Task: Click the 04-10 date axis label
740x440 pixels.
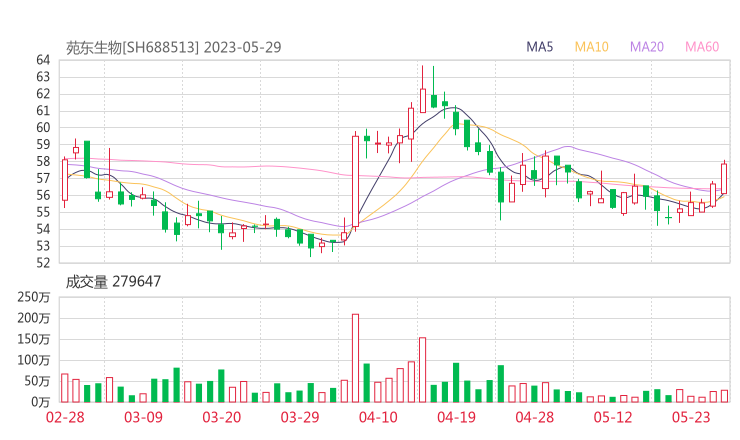Action: [378, 417]
